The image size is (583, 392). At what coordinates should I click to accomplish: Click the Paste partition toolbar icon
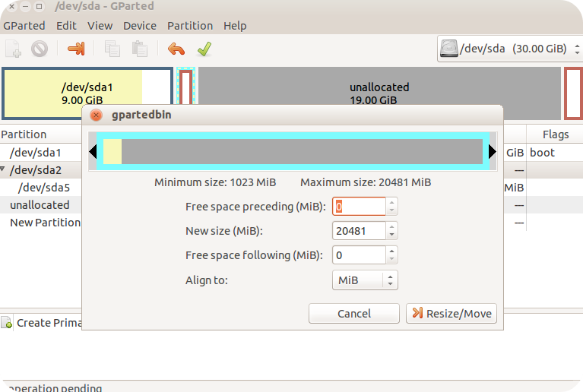(140, 49)
